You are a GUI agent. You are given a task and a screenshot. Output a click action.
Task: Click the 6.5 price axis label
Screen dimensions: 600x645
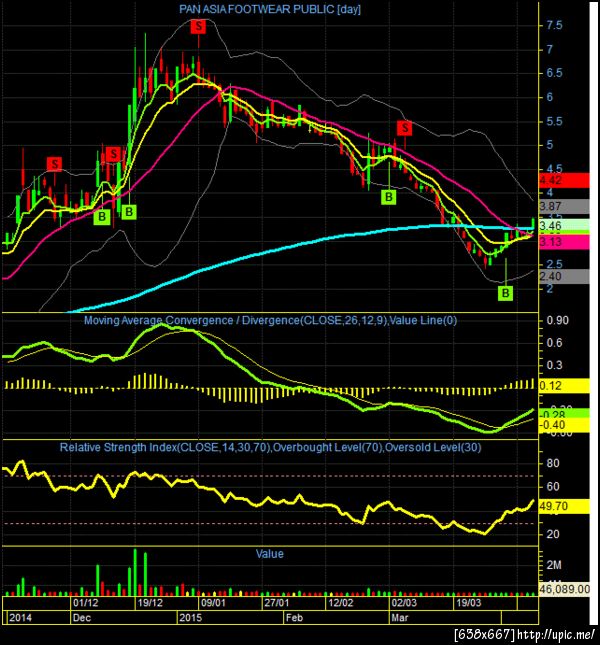tap(554, 73)
